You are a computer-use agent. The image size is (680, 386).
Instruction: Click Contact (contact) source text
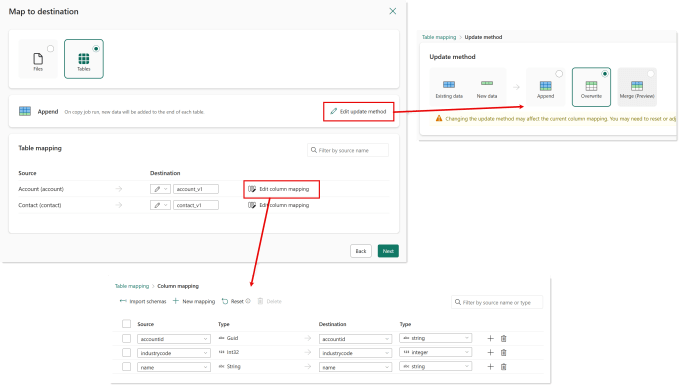[39, 205]
